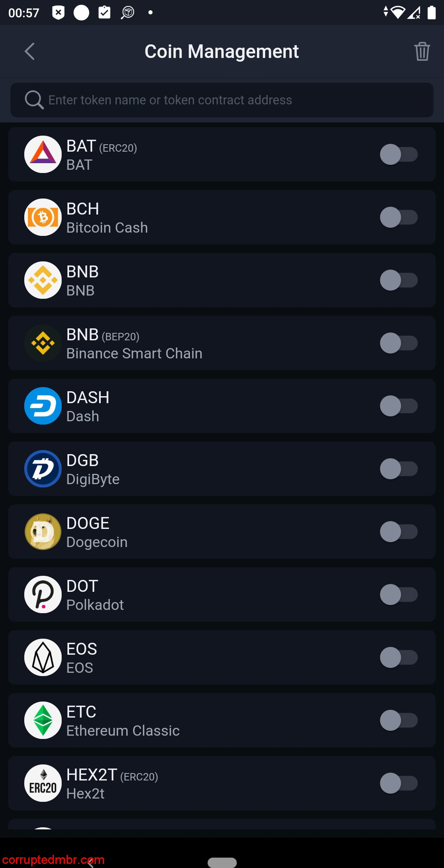Click the token name search field
The height and width of the screenshot is (868, 444).
click(230, 100)
